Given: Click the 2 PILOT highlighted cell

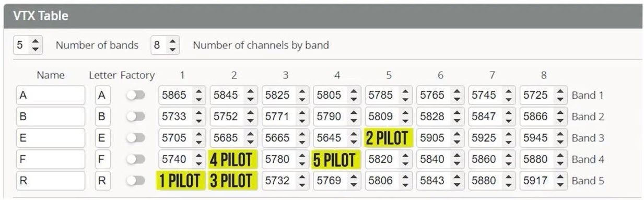Looking at the screenshot, I should (389, 138).
